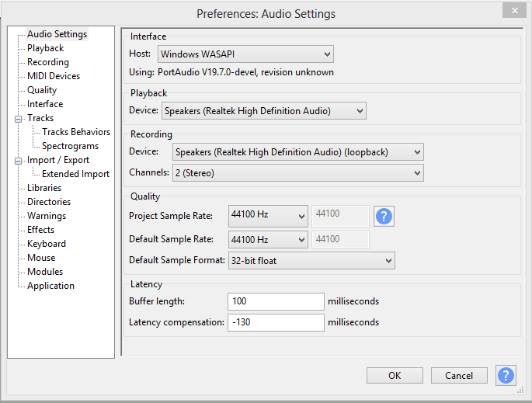This screenshot has height=403, width=532.
Task: Click the PortAudio V19.7.0-devel version text
Action: pos(245,72)
